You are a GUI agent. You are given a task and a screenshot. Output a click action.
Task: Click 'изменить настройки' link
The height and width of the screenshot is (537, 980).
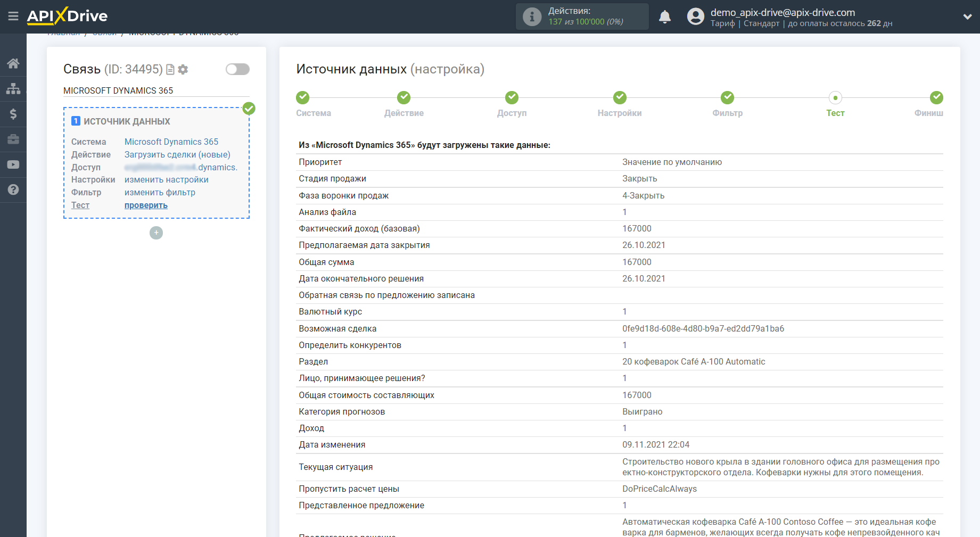(166, 179)
